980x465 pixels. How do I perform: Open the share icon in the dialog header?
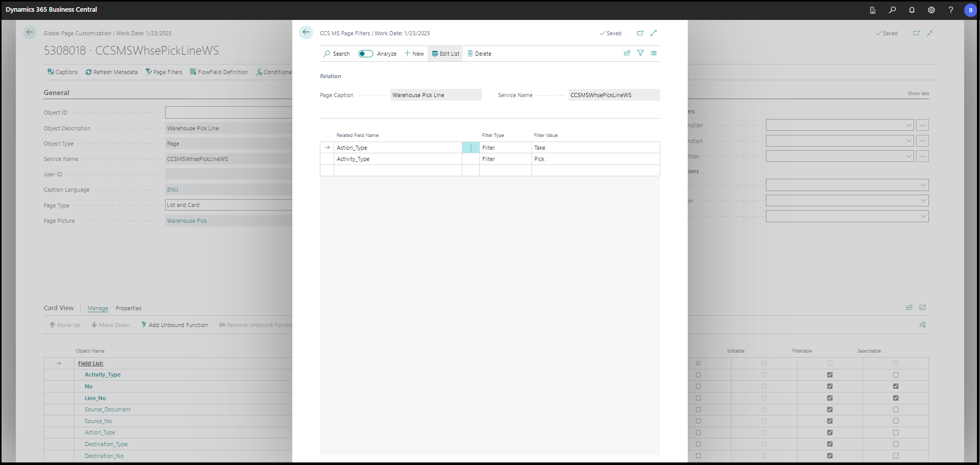pyautogui.click(x=627, y=53)
